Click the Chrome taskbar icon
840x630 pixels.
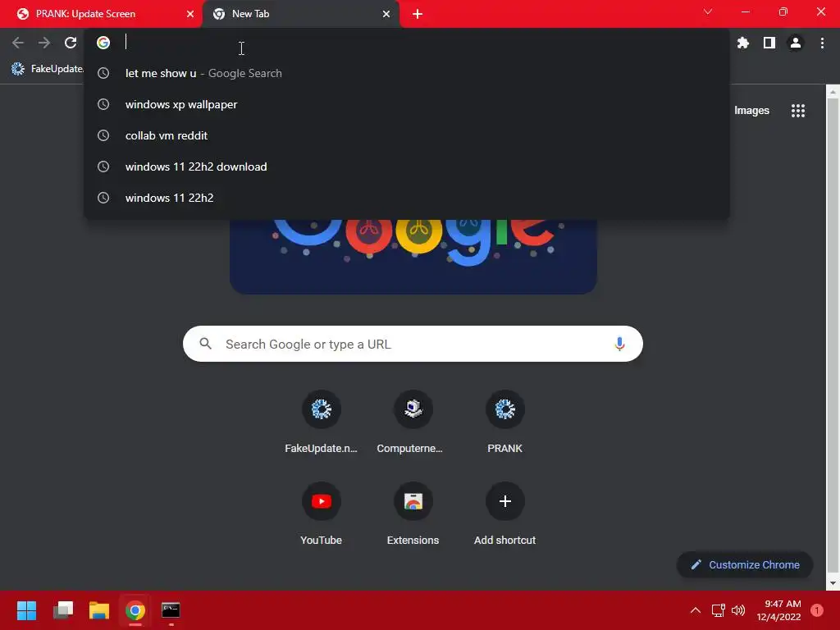pyautogui.click(x=135, y=610)
